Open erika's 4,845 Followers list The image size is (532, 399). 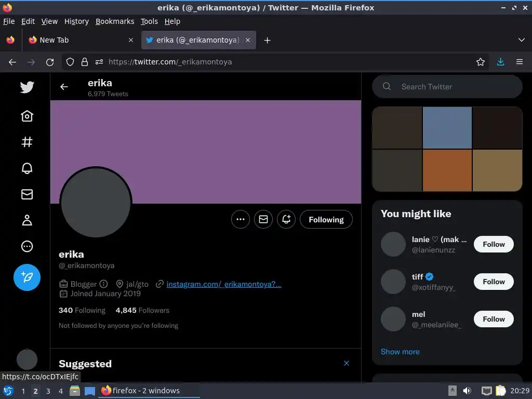(142, 310)
